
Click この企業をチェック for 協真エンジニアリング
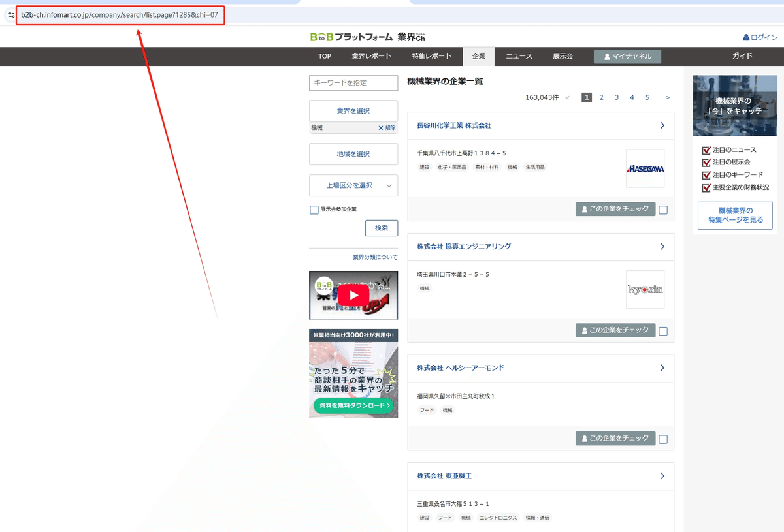(x=615, y=330)
